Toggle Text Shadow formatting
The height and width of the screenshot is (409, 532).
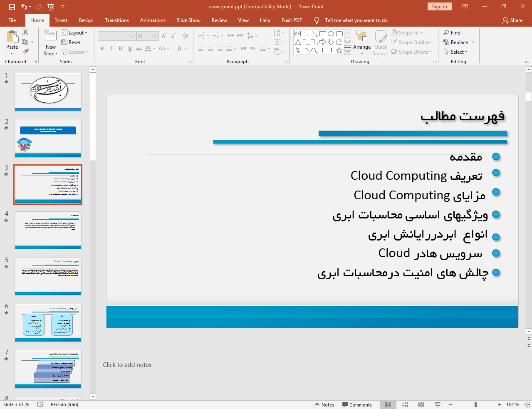tap(130, 49)
